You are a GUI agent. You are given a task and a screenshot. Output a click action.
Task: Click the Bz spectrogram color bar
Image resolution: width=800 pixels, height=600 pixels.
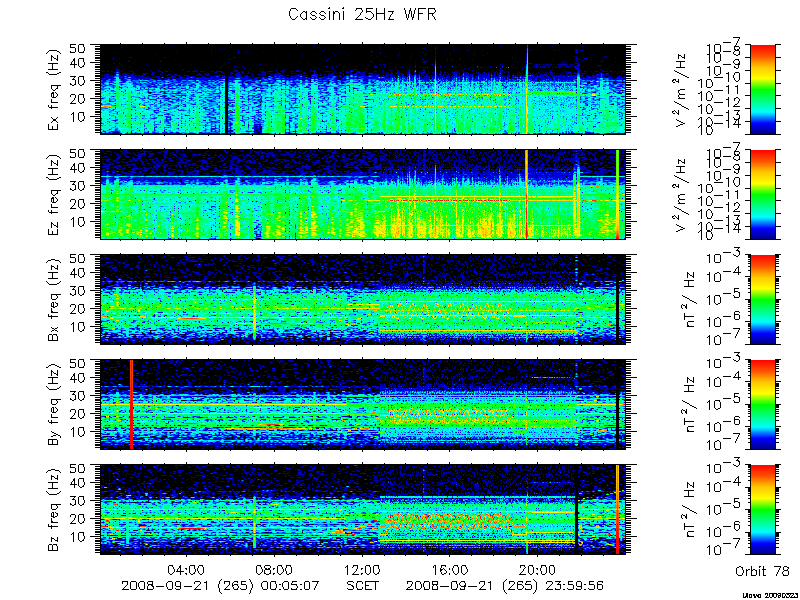click(762, 510)
